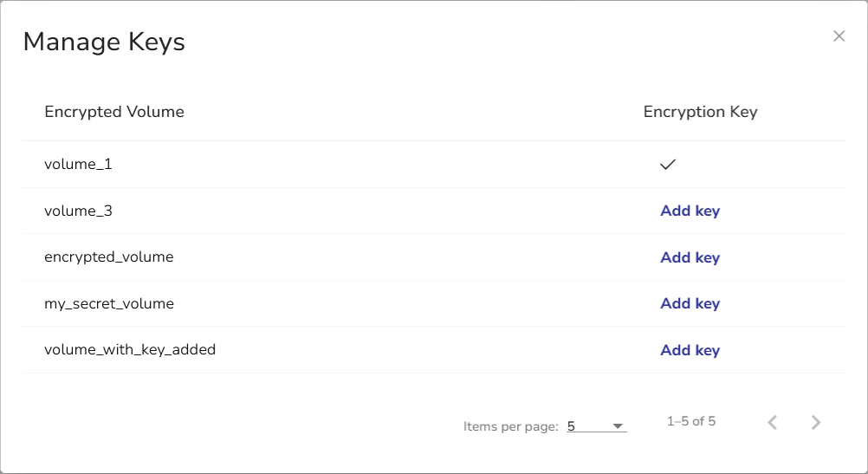Select the volume_1 row name

(x=78, y=164)
